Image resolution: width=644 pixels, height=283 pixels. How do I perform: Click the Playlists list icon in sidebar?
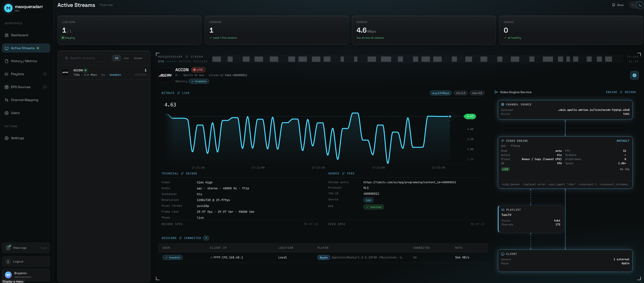click(x=6, y=74)
